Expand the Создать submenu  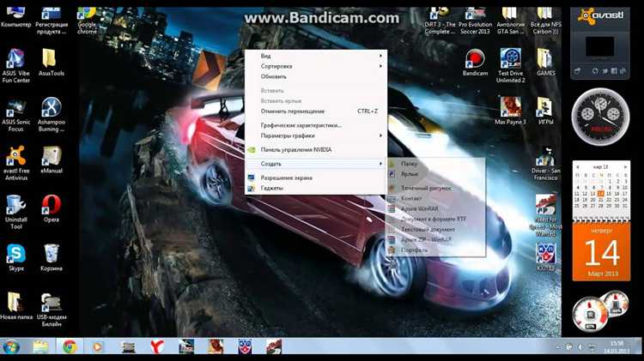[x=316, y=164]
